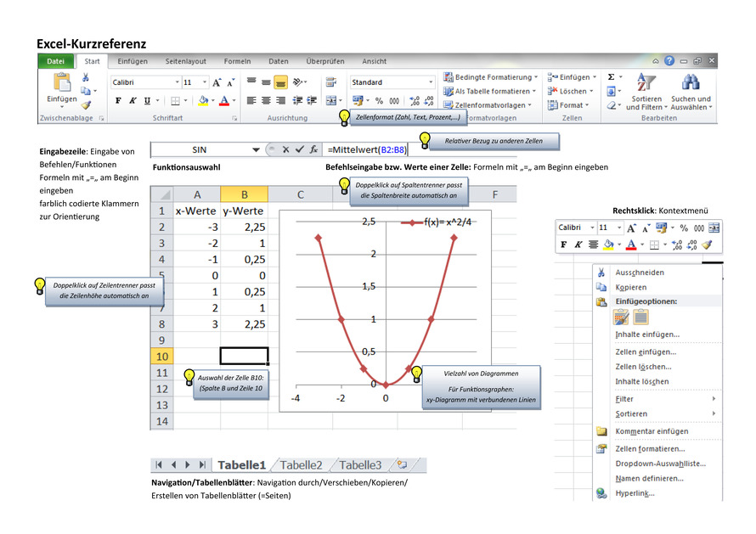Toggle center alignment in the mini toolbar
The height and width of the screenshot is (534, 756).
pos(594,245)
